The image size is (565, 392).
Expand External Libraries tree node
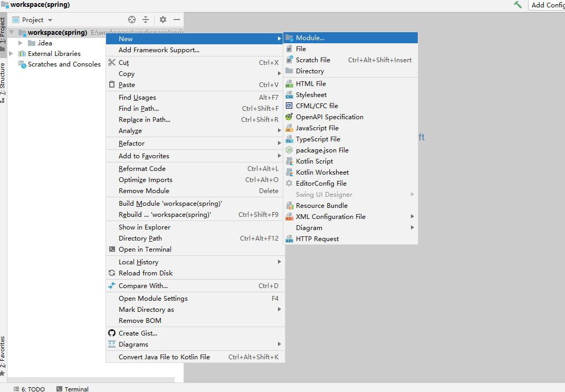point(11,54)
